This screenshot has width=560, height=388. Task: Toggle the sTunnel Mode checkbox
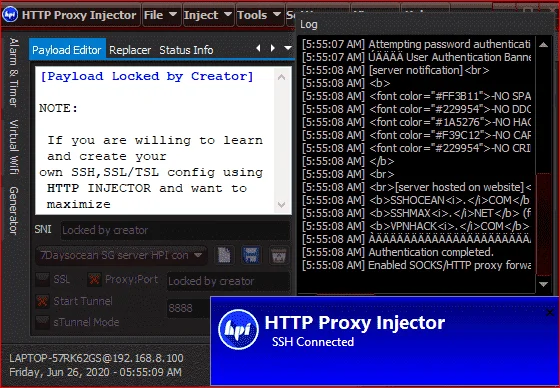[42, 322]
